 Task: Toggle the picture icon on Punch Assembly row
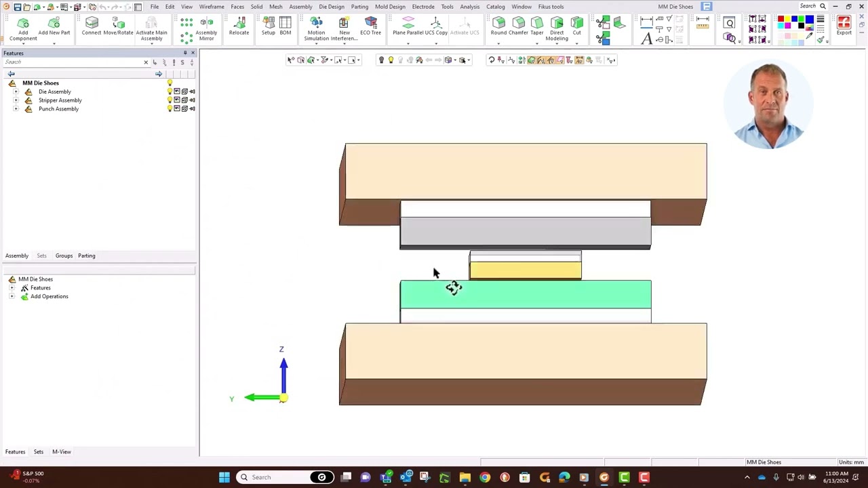(x=177, y=108)
